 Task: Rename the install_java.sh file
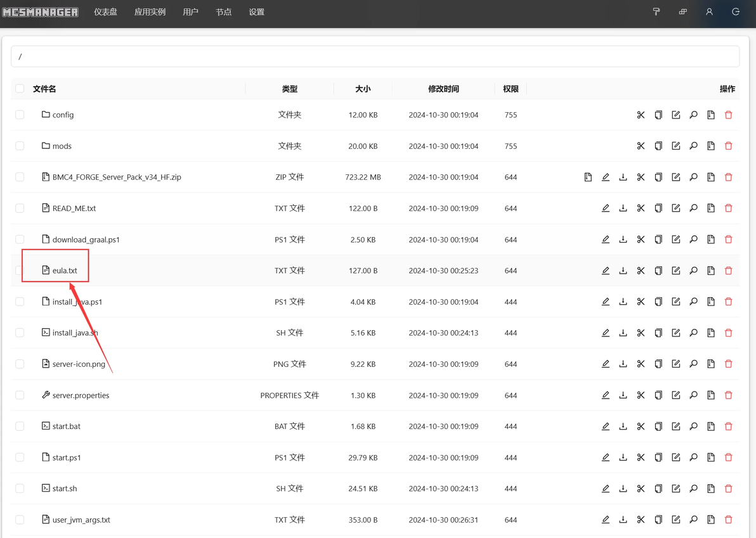click(676, 333)
